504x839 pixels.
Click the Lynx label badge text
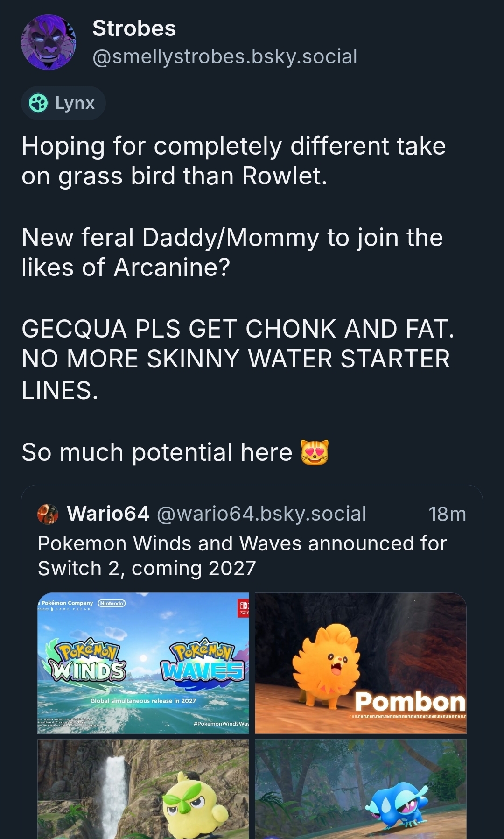tap(75, 103)
